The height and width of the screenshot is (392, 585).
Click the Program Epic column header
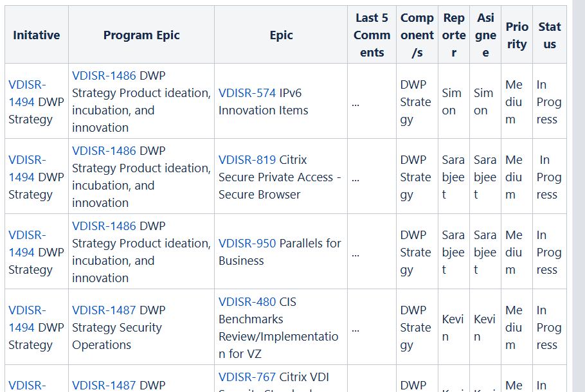tap(141, 35)
